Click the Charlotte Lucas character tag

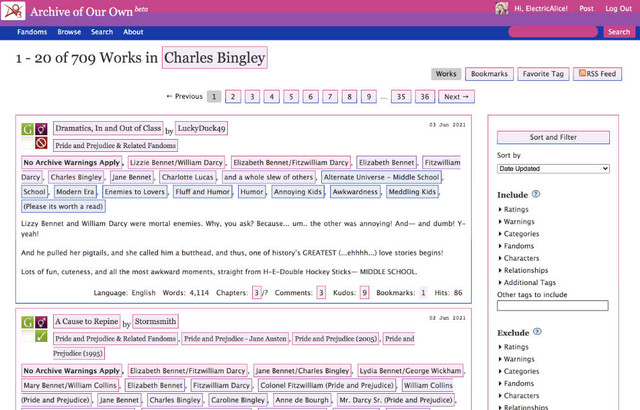[187, 177]
